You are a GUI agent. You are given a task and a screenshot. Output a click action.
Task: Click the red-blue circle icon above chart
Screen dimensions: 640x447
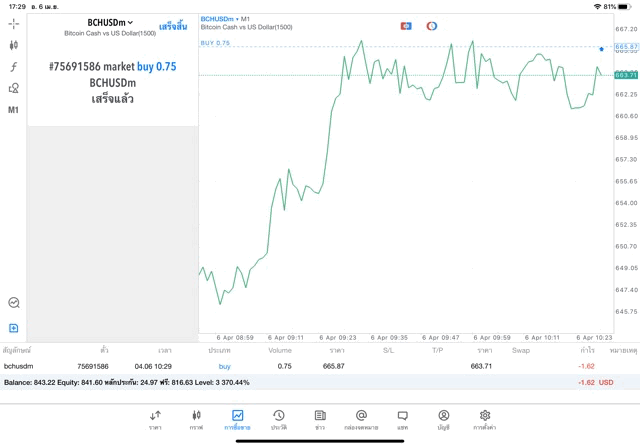431,26
